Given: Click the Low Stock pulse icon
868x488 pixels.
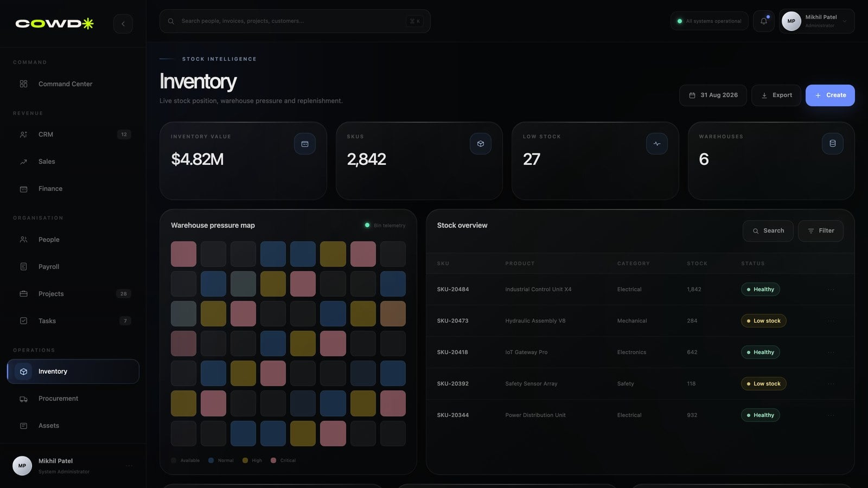Looking at the screenshot, I should pos(657,144).
